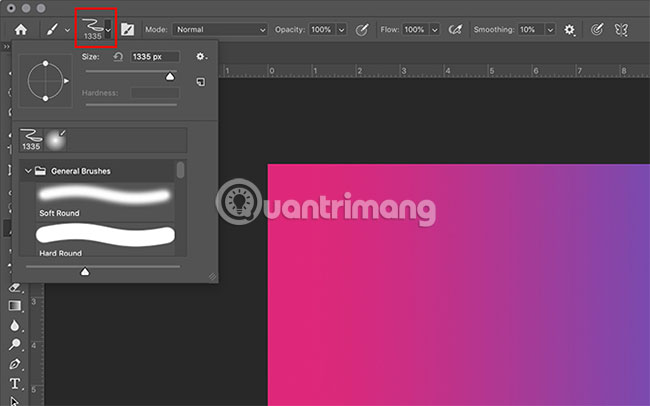Go to the Home screen icon
Viewport: 650px width, 406px height.
pyautogui.click(x=21, y=29)
